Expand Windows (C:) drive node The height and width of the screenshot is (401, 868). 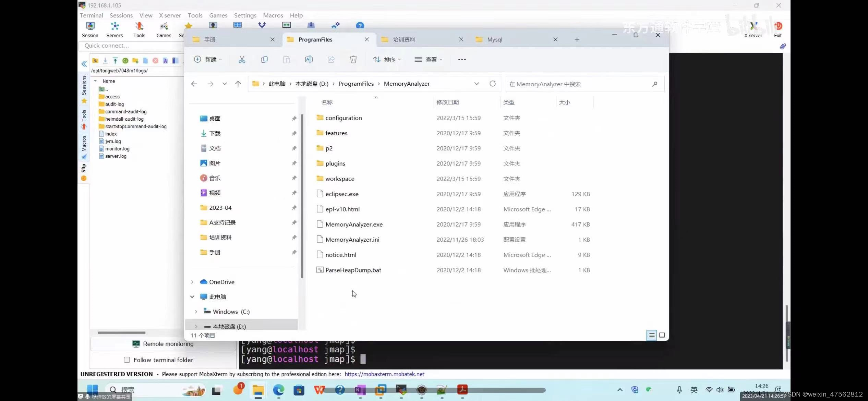coord(196,312)
